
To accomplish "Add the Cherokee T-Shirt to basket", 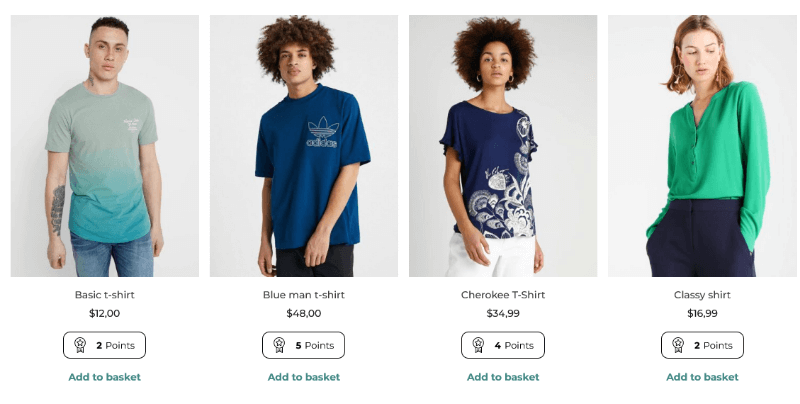I will (x=503, y=377).
